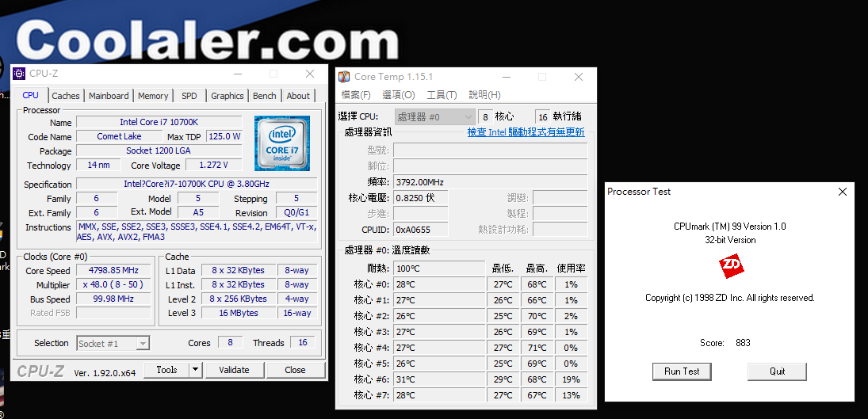
Task: Click the Name field Intel Core i7 10700K
Action: click(x=159, y=122)
